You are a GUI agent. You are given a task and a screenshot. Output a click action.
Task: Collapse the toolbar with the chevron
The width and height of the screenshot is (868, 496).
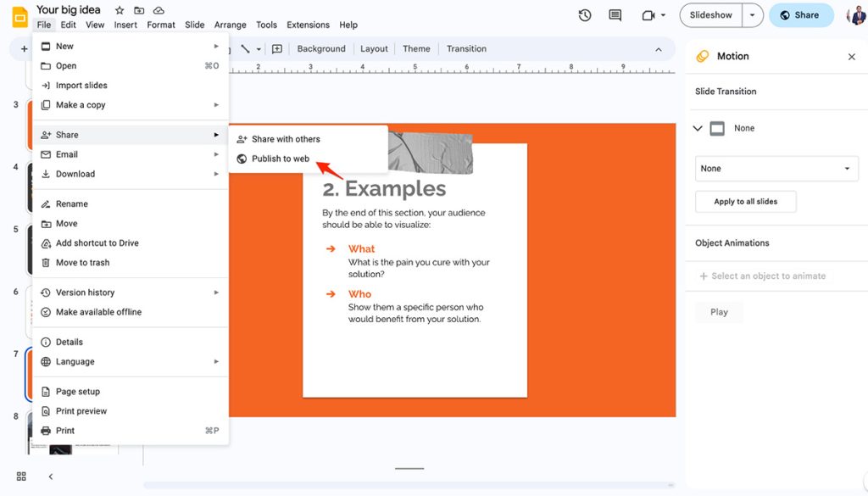point(659,49)
